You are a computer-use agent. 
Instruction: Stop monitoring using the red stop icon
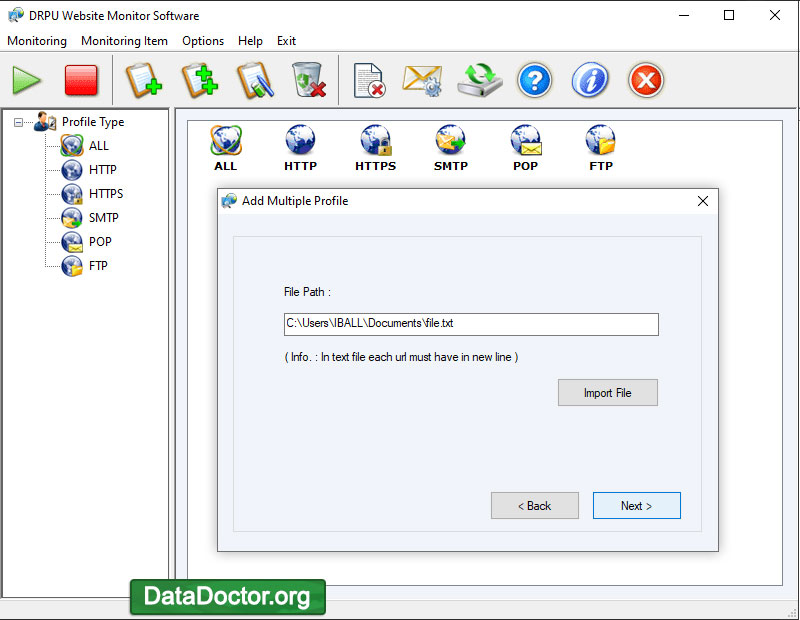(81, 82)
